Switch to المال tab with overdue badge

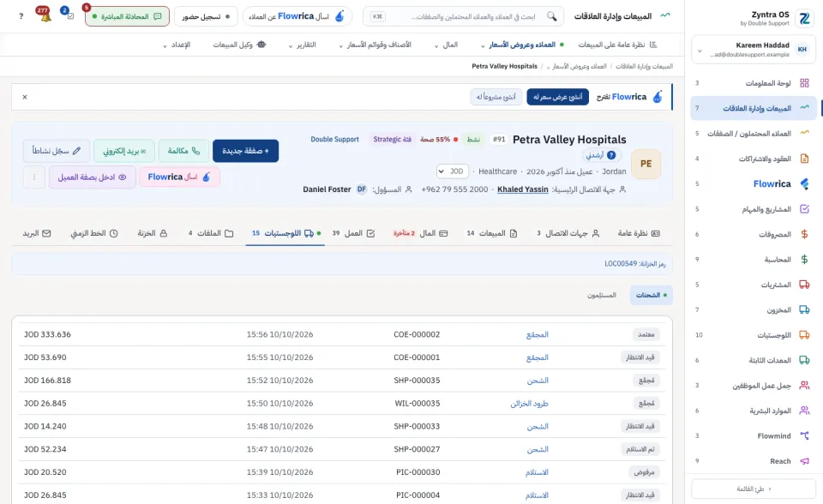pyautogui.click(x=420, y=233)
